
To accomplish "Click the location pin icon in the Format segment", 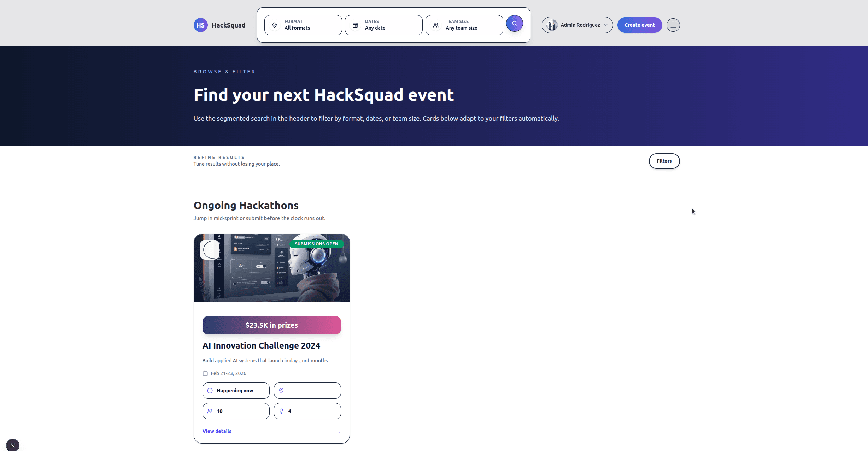I will pos(275,25).
